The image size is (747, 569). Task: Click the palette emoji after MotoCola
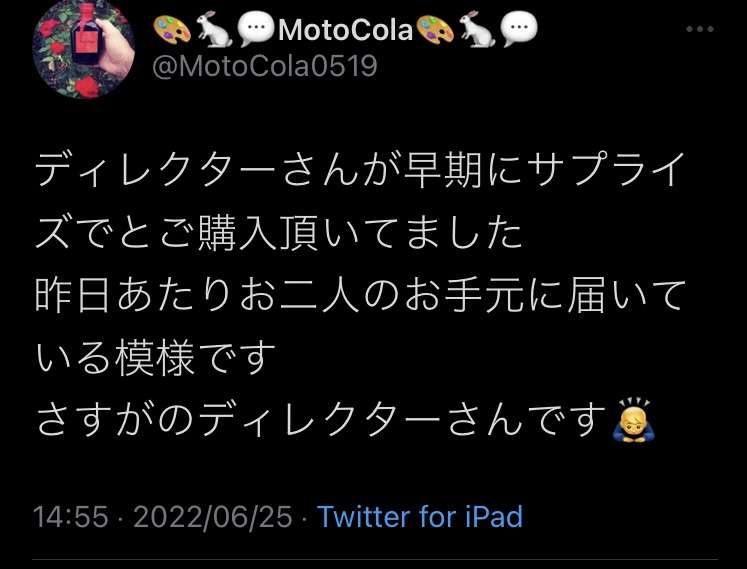pos(434,30)
